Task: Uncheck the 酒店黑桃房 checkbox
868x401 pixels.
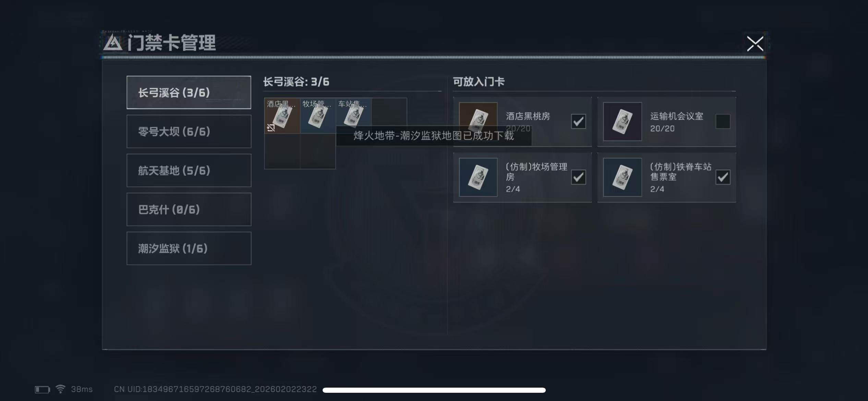Action: [x=578, y=121]
